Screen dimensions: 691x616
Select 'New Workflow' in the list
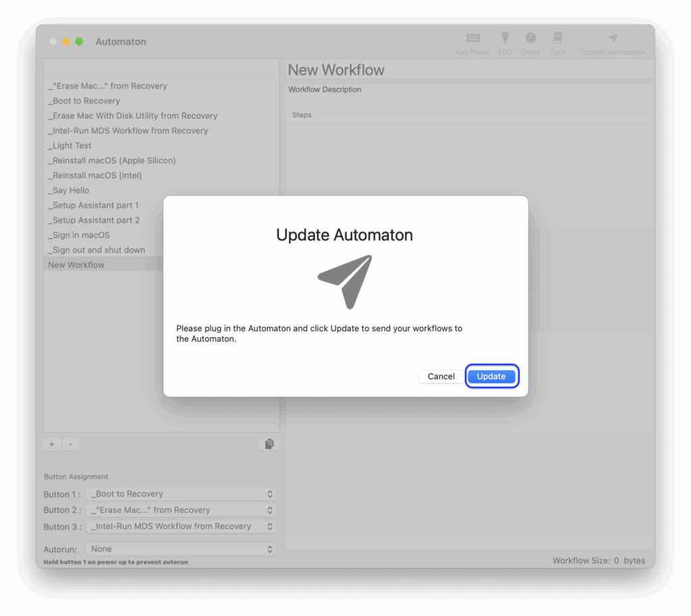[x=103, y=264]
